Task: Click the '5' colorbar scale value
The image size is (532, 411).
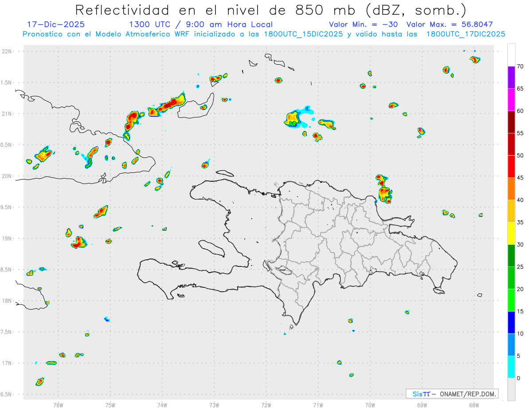Action: tap(519, 356)
